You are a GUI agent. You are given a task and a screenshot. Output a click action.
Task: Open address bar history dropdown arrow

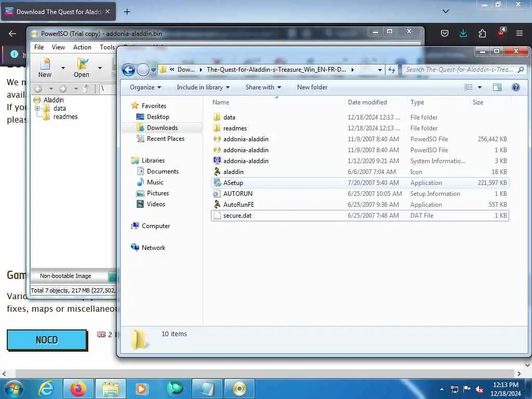(x=380, y=70)
